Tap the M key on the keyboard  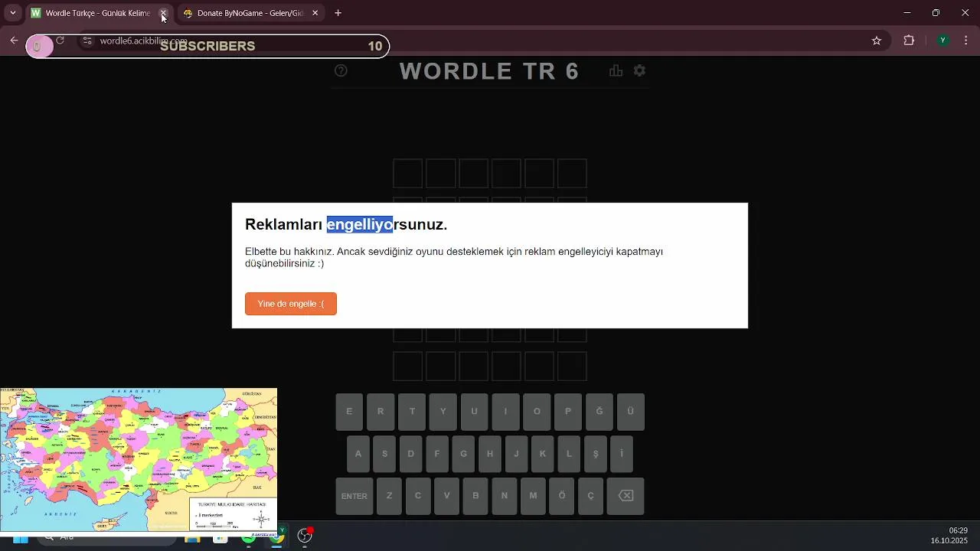coord(533,496)
